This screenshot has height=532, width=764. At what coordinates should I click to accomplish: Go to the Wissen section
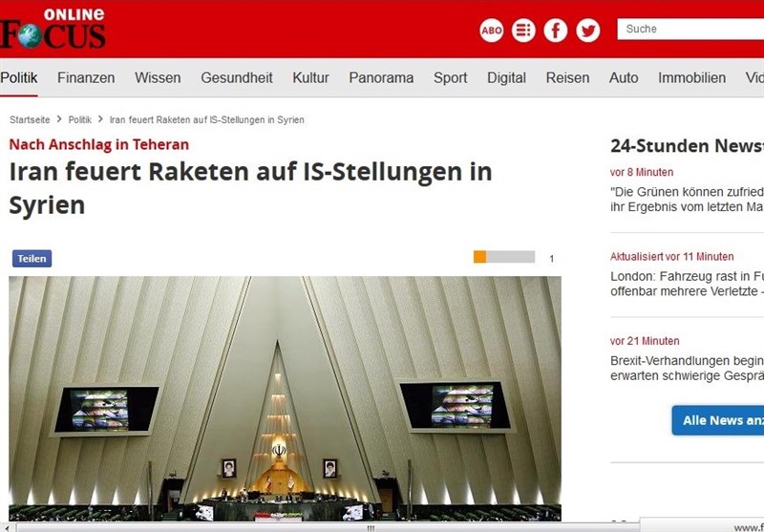pos(158,78)
